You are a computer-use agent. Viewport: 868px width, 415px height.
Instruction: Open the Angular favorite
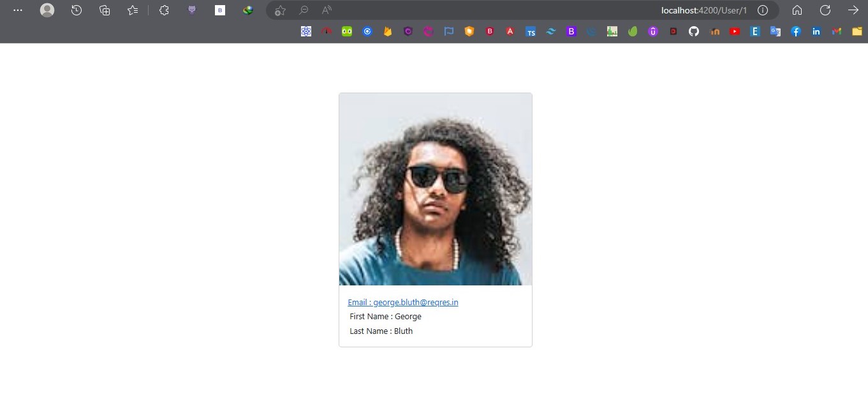(510, 31)
